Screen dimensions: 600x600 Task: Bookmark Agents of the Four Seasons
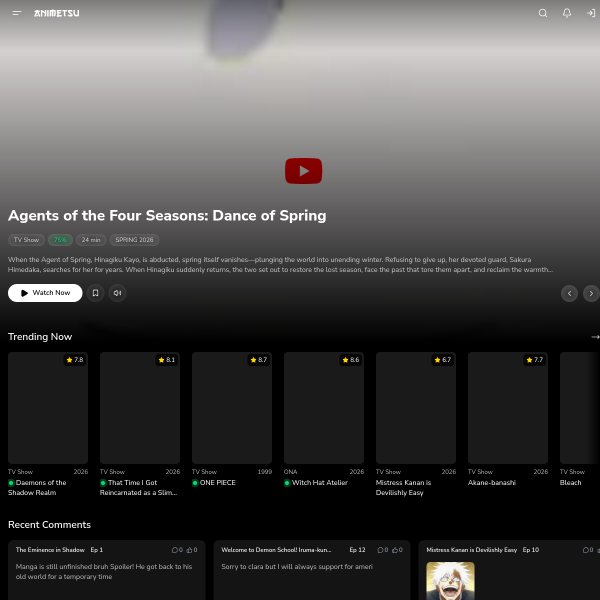(x=95, y=293)
